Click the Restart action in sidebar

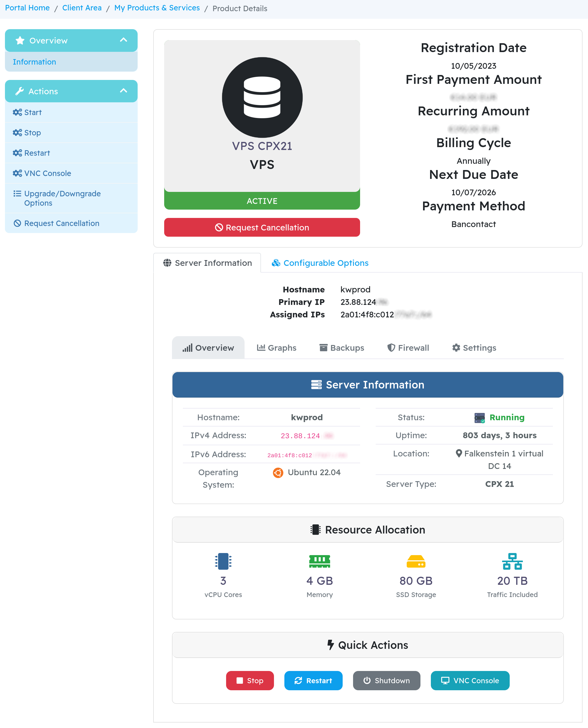71,153
